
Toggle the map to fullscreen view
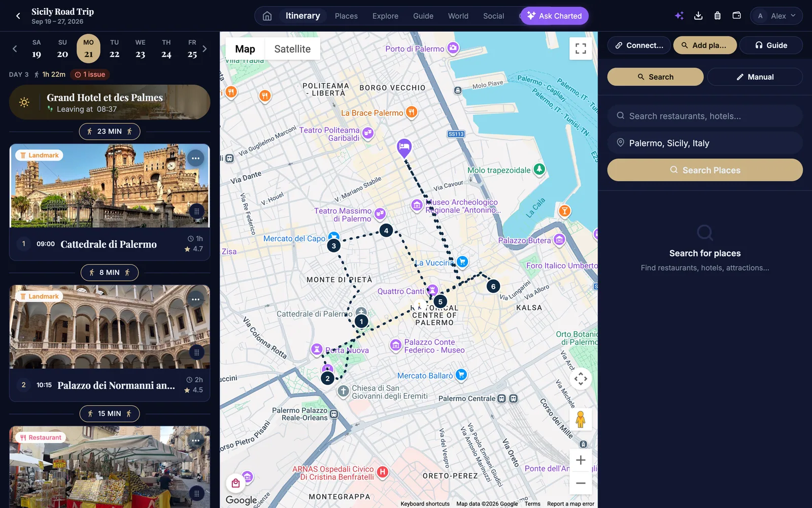tap(581, 49)
